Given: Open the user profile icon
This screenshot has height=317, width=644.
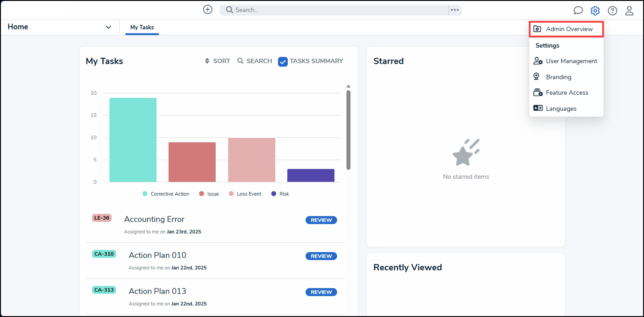Looking at the screenshot, I should pos(629,11).
